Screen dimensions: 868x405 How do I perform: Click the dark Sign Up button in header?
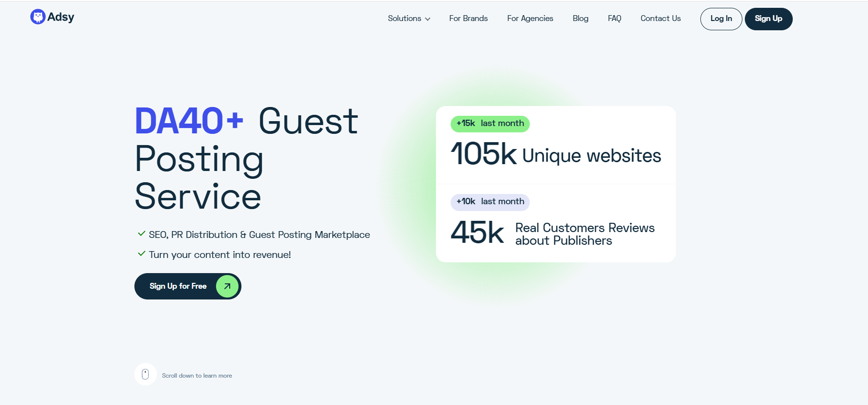tap(768, 19)
